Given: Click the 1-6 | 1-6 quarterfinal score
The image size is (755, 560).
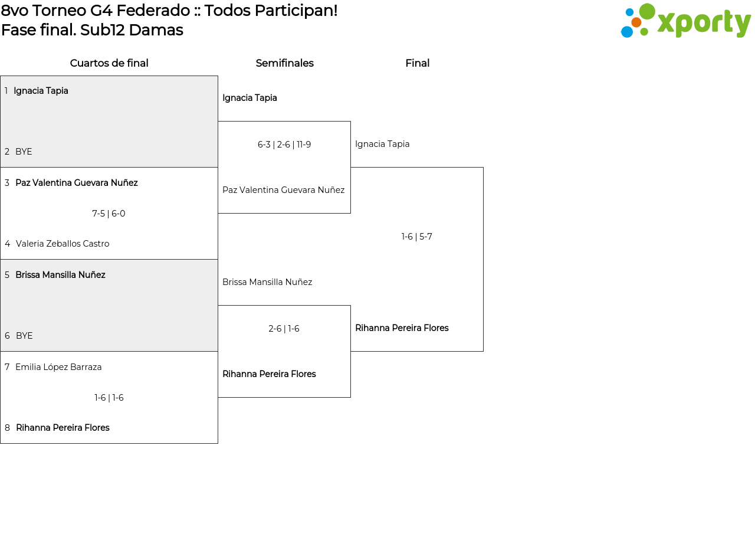Looking at the screenshot, I should pos(109,398).
